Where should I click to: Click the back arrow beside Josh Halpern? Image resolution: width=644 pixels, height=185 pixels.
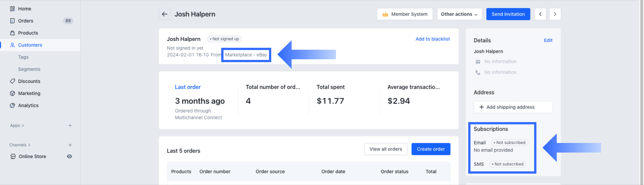click(164, 14)
